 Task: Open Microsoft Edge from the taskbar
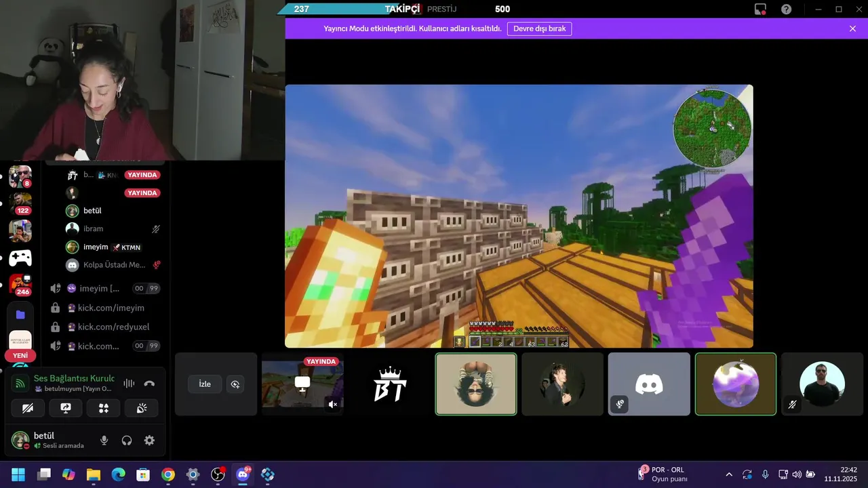click(119, 474)
